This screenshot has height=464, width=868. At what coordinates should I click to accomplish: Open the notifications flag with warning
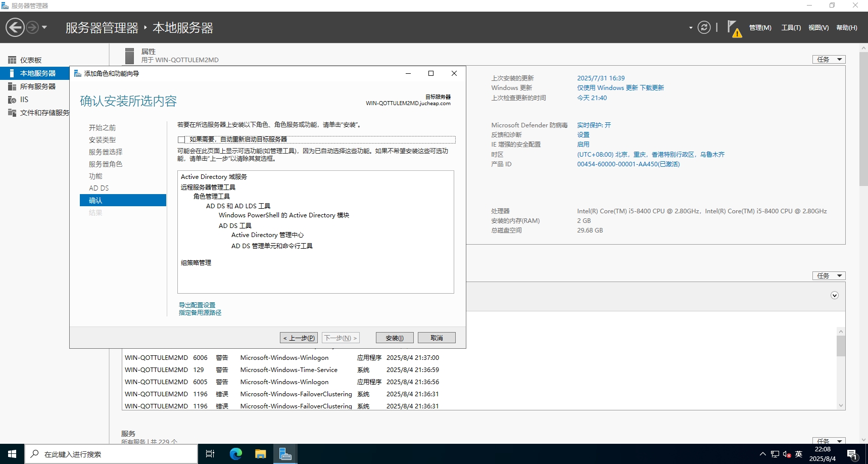click(x=734, y=29)
